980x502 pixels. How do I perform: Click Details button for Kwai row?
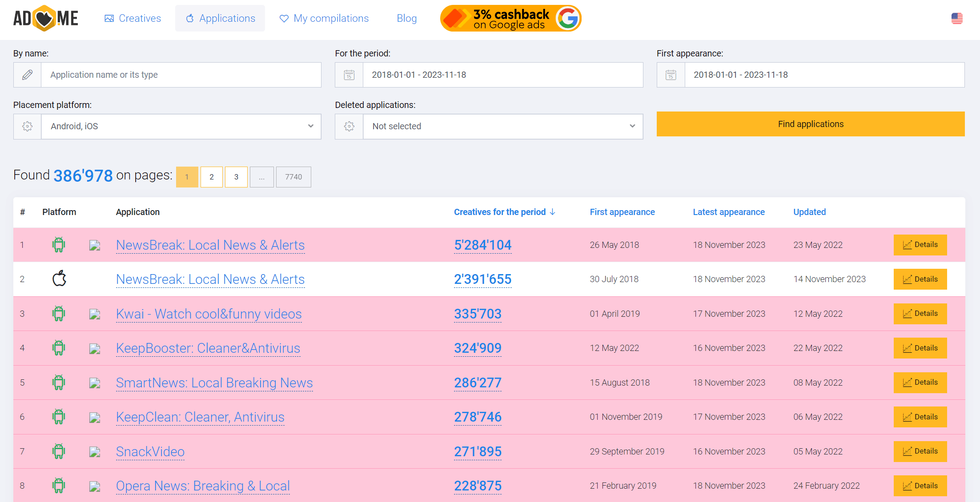point(920,314)
